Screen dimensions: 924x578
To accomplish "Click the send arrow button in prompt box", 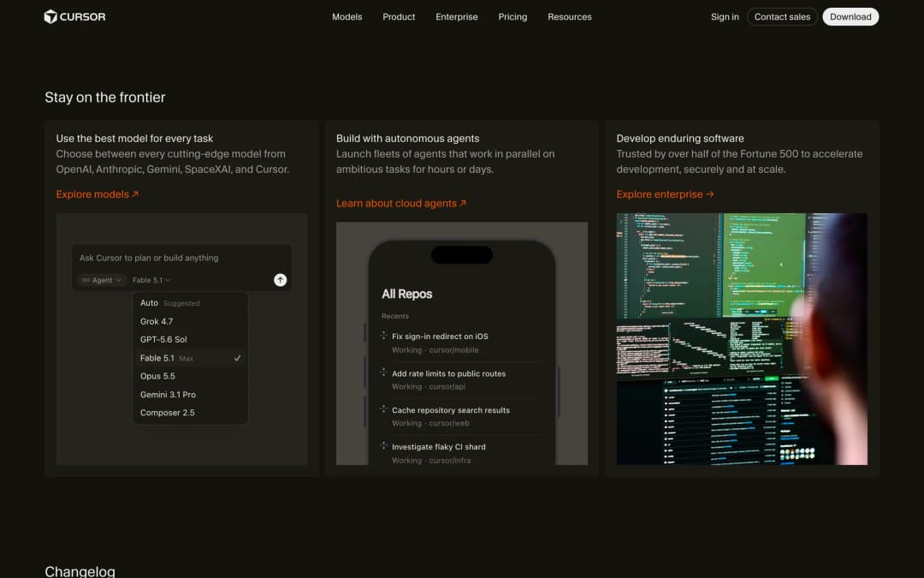I will [280, 280].
